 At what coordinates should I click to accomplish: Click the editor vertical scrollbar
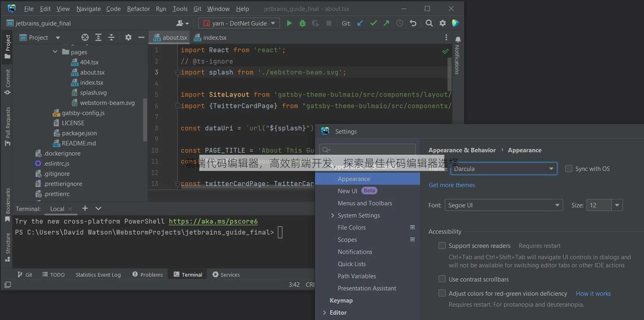[x=449, y=75]
